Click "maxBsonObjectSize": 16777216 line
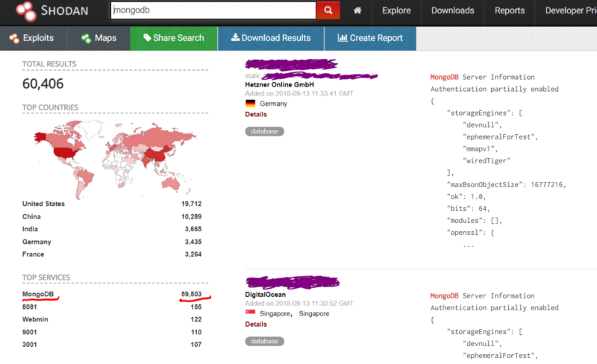 (x=507, y=185)
